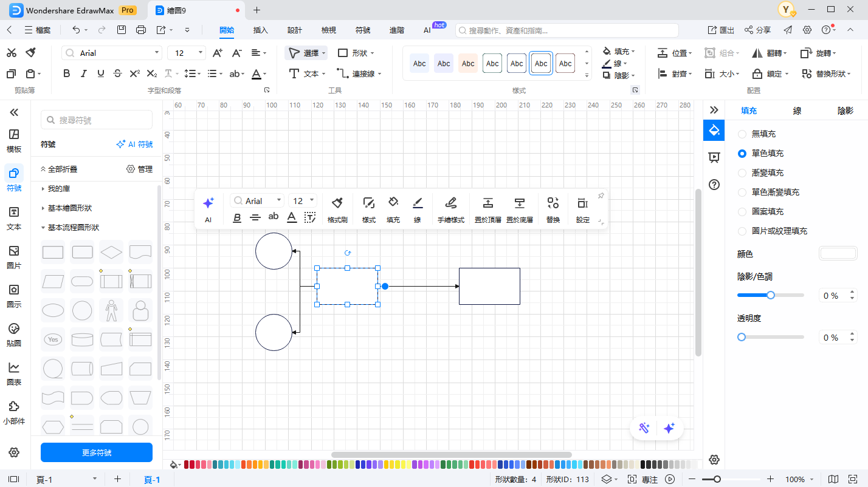The height and width of the screenshot is (487, 868).
Task: Open the Connector (連接線) dropdown
Action: coord(359,73)
